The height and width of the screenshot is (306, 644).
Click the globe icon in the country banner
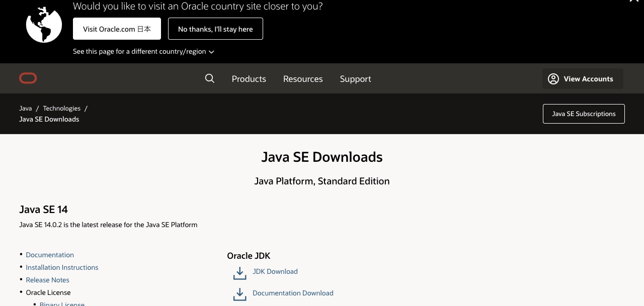click(44, 25)
